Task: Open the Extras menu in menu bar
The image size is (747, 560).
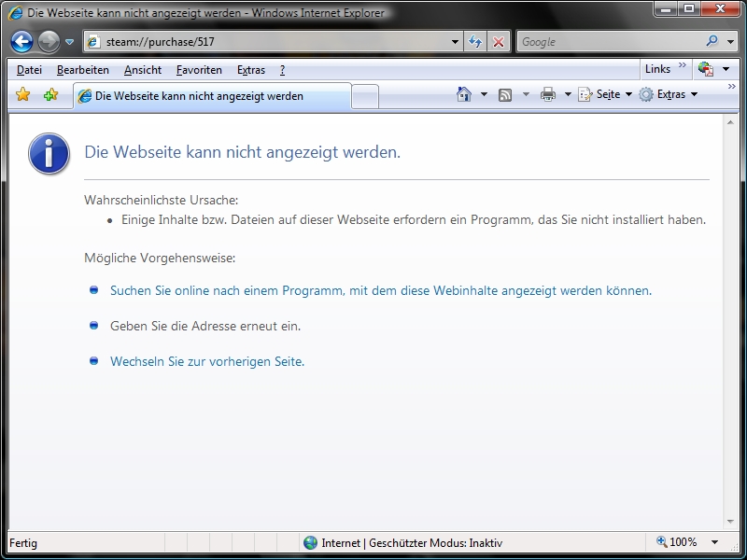Action: point(251,70)
